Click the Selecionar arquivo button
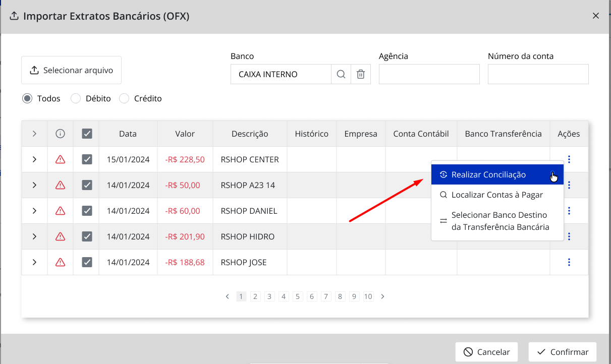The height and width of the screenshot is (364, 611). click(x=71, y=70)
